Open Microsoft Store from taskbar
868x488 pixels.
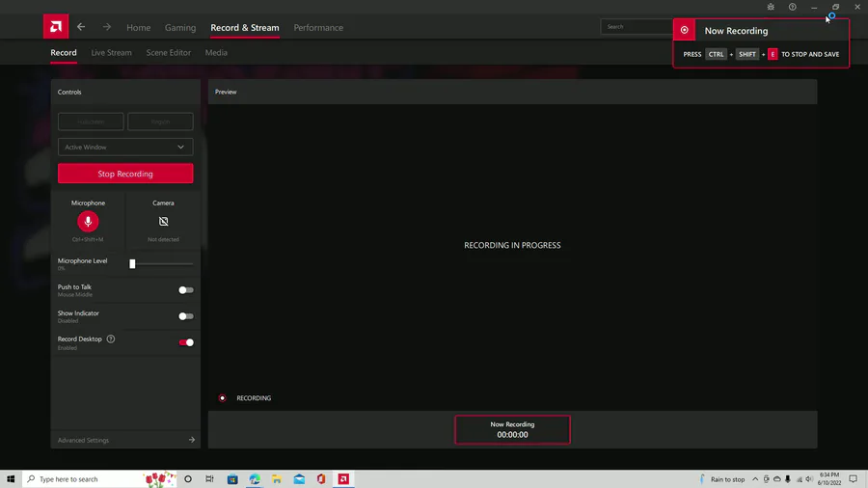(232, 478)
